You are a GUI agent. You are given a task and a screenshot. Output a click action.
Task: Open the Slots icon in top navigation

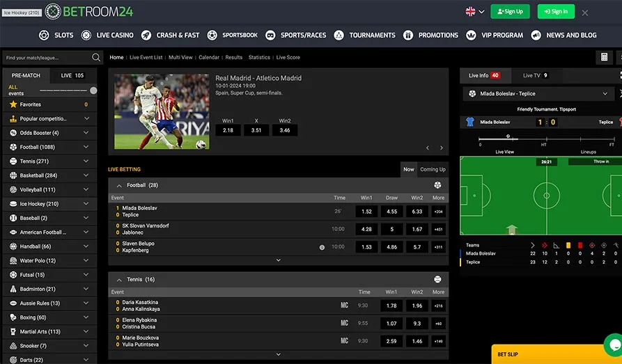click(x=44, y=35)
